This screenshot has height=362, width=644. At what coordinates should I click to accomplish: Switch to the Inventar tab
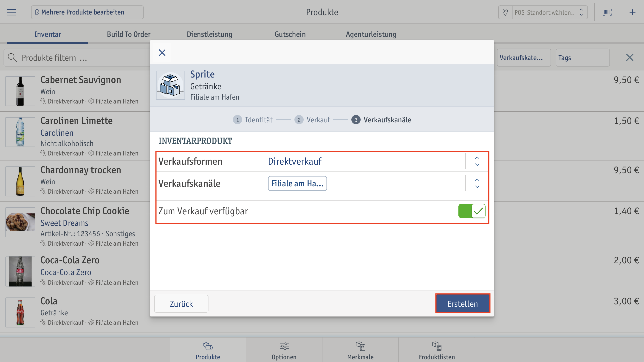[x=48, y=34]
